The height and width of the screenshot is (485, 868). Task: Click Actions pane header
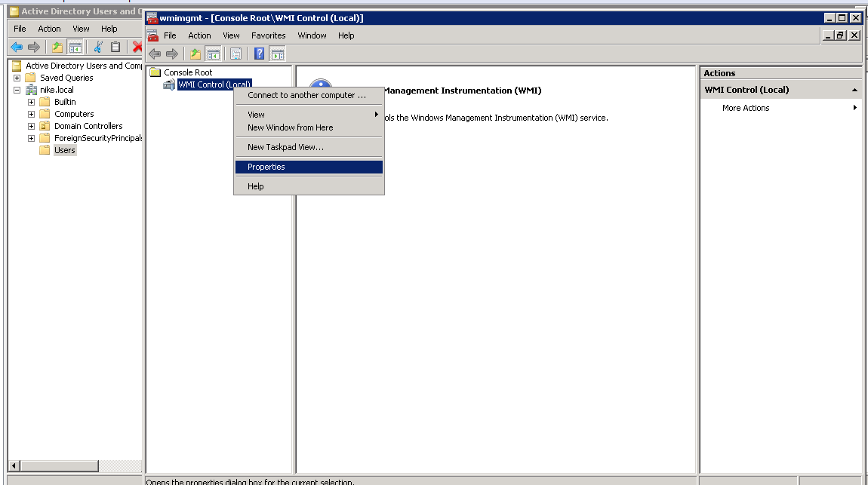pyautogui.click(x=781, y=73)
